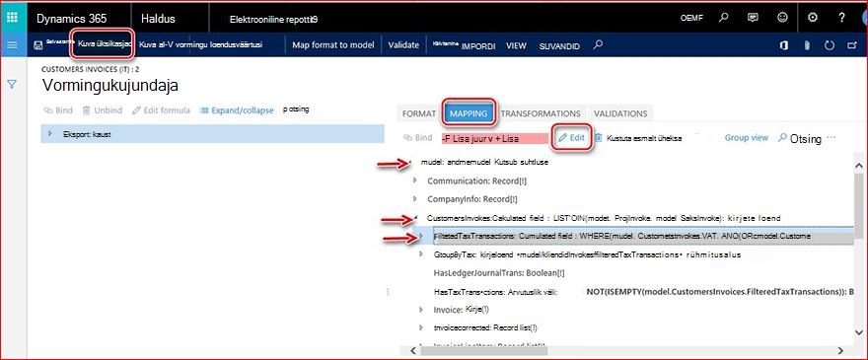This screenshot has height=360, width=868.
Task: Click the refresh icon in action bar
Action: click(x=830, y=45)
